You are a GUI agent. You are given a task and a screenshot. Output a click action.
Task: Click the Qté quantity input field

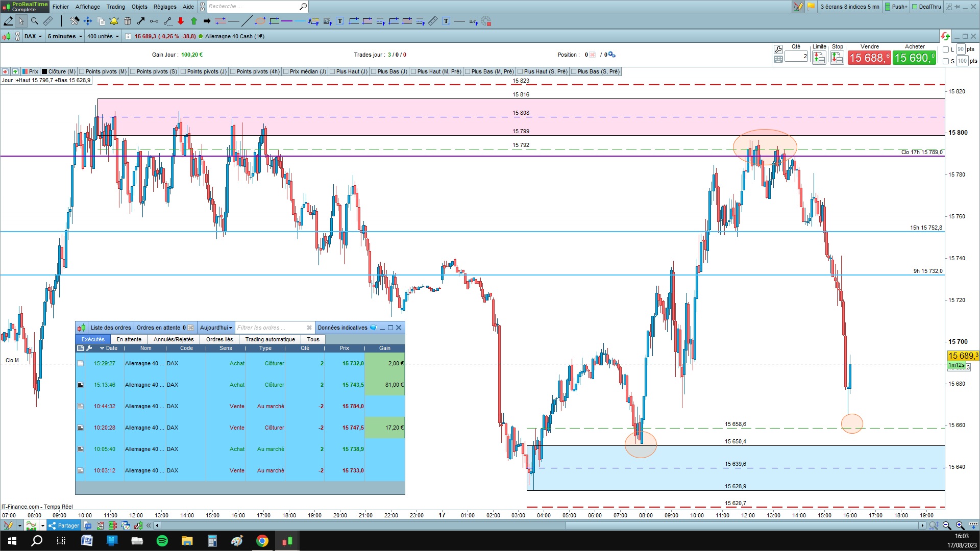point(796,57)
